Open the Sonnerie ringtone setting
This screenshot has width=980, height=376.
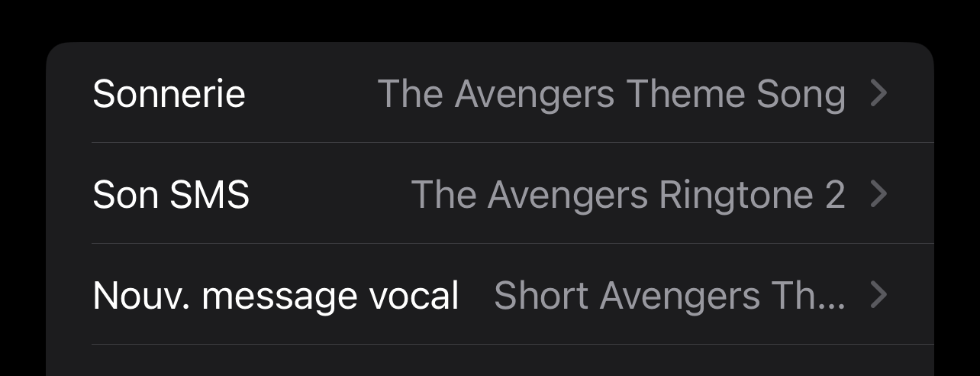tap(488, 94)
